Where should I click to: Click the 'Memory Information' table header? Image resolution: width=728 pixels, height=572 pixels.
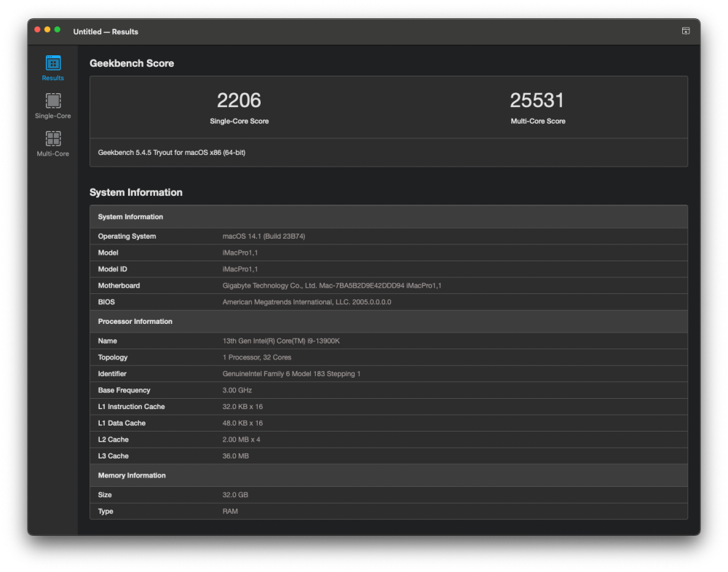tap(389, 475)
